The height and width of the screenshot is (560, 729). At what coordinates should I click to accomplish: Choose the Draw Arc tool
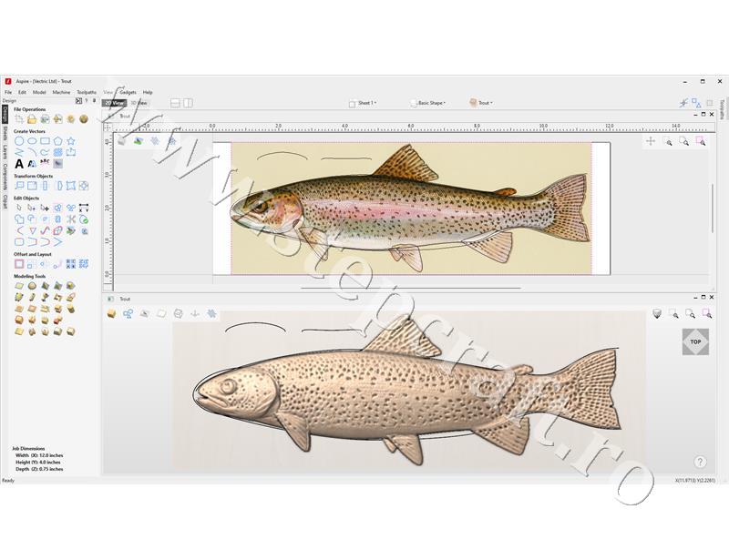32,152
